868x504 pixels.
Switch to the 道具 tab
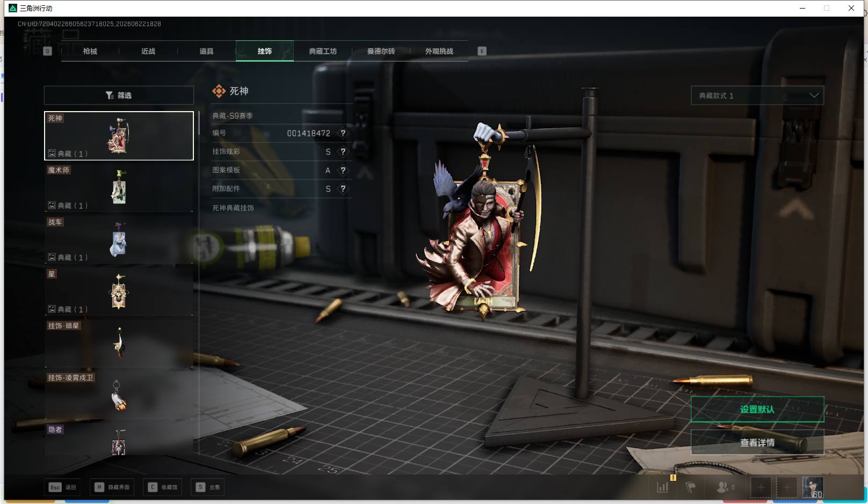(x=206, y=51)
